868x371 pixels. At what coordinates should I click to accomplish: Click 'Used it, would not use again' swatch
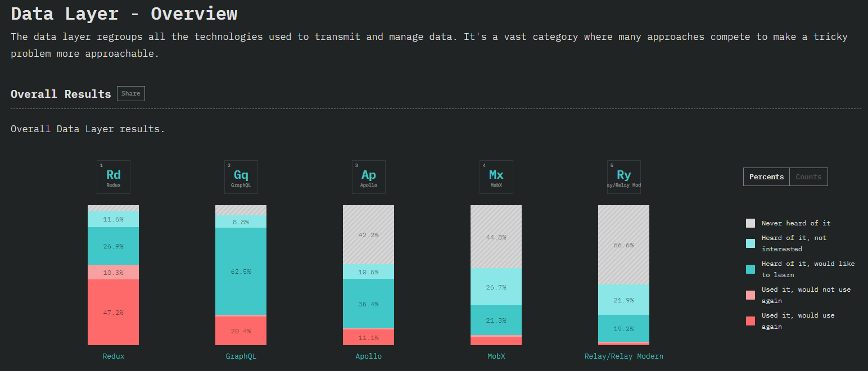[x=751, y=295]
